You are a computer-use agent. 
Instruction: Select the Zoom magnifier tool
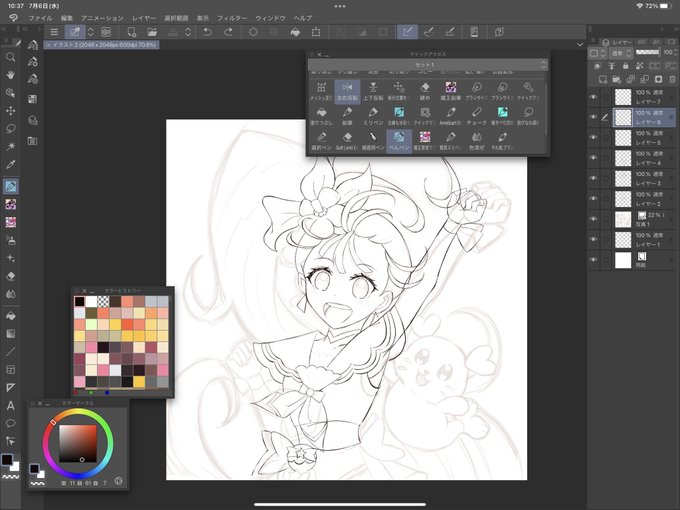click(11, 57)
